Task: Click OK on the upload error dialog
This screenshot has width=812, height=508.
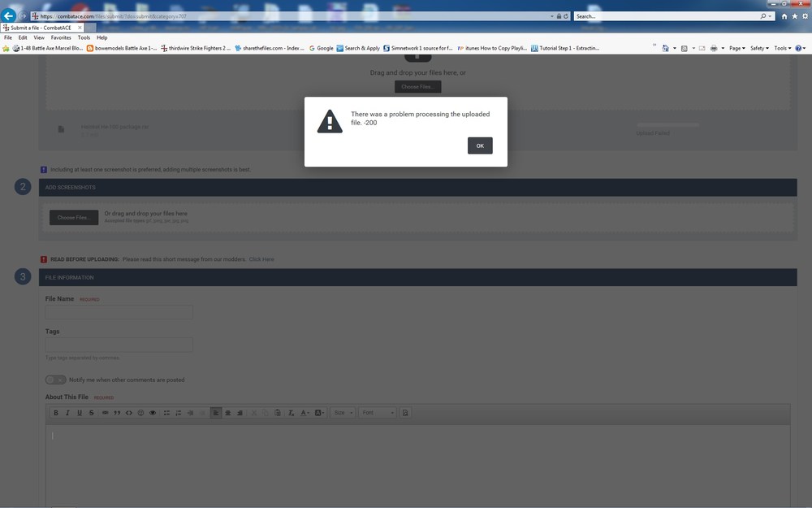Action: click(x=480, y=145)
